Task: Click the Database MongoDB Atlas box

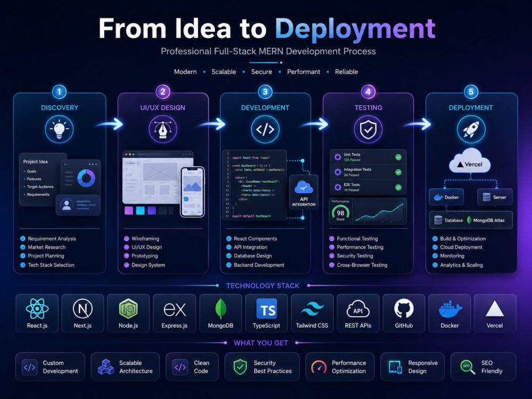Action: [x=471, y=220]
